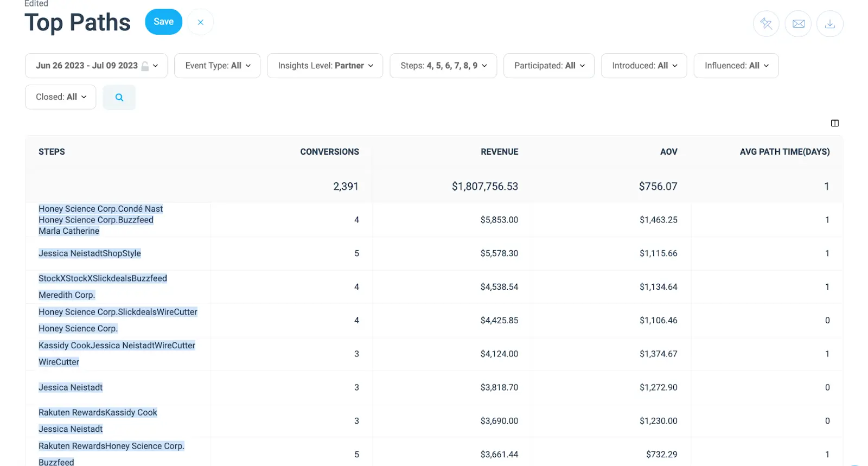This screenshot has width=868, height=466.
Task: Click AOV cell $1,463.25
Action: [x=658, y=220]
